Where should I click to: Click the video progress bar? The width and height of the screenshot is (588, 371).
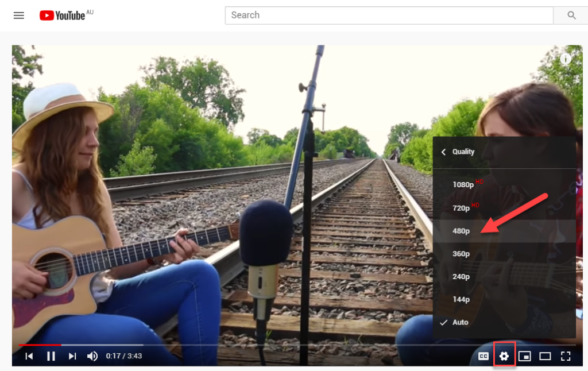point(297,345)
